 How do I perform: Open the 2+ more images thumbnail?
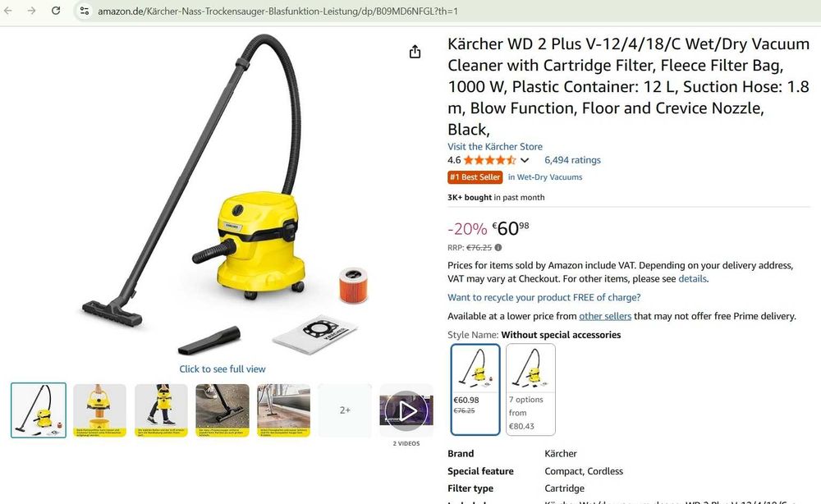tap(345, 410)
